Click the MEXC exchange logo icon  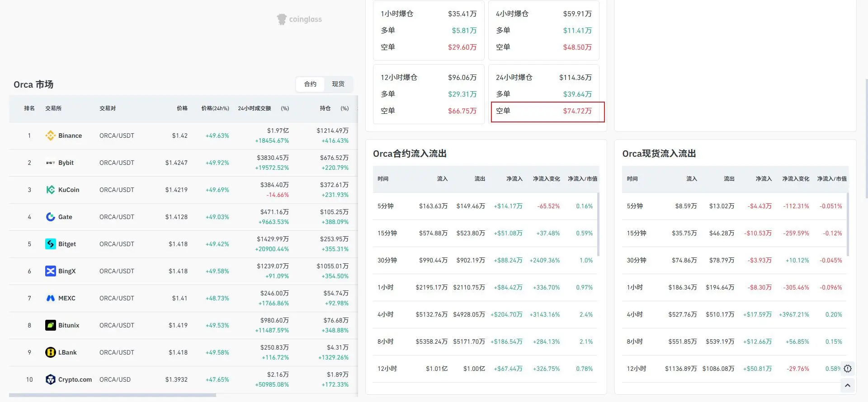tap(51, 298)
